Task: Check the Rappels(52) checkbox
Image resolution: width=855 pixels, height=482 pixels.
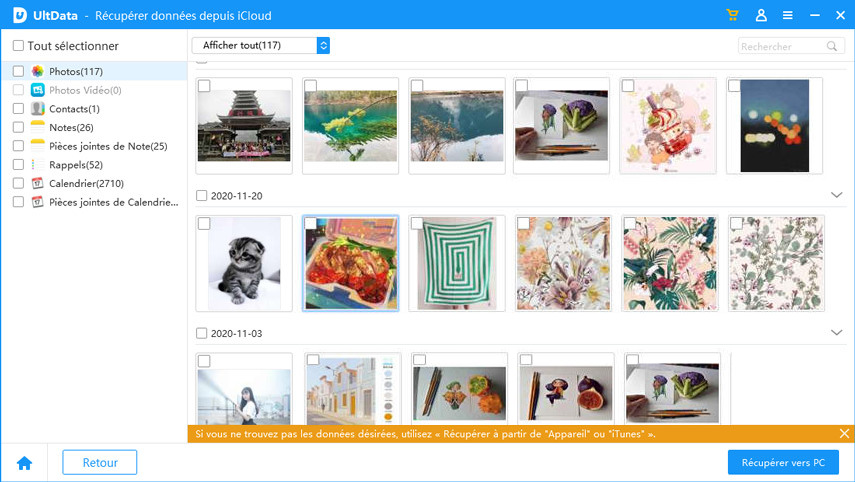Action: [x=18, y=164]
